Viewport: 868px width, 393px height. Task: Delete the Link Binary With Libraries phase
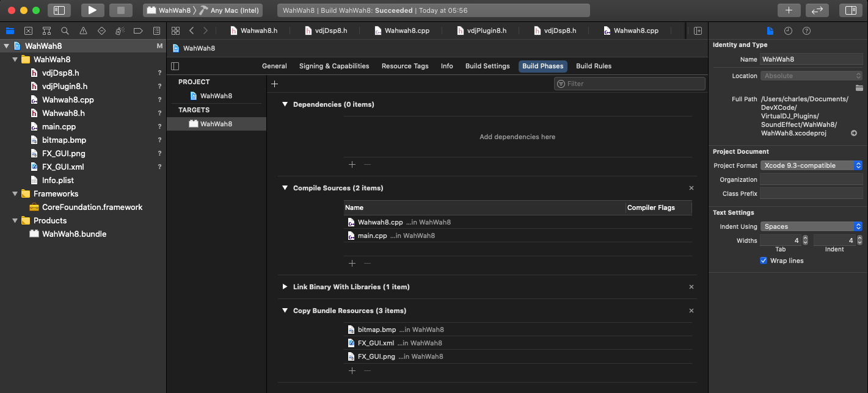click(x=691, y=287)
